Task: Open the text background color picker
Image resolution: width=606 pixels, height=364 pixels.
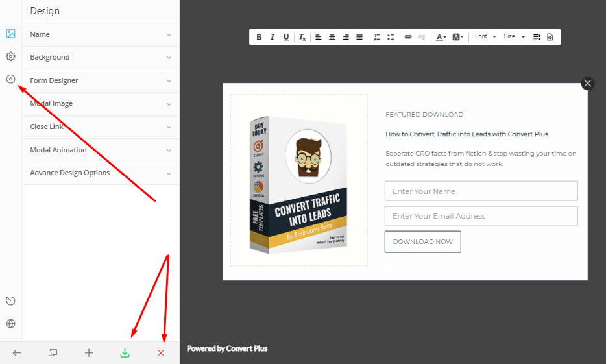Action: coord(457,37)
